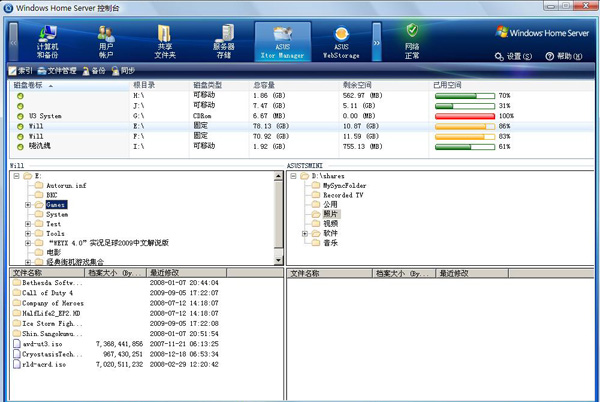This screenshot has height=402, width=600.
Task: Select the HalfLife2_EP2.MD folder icon
Action: (x=16, y=314)
